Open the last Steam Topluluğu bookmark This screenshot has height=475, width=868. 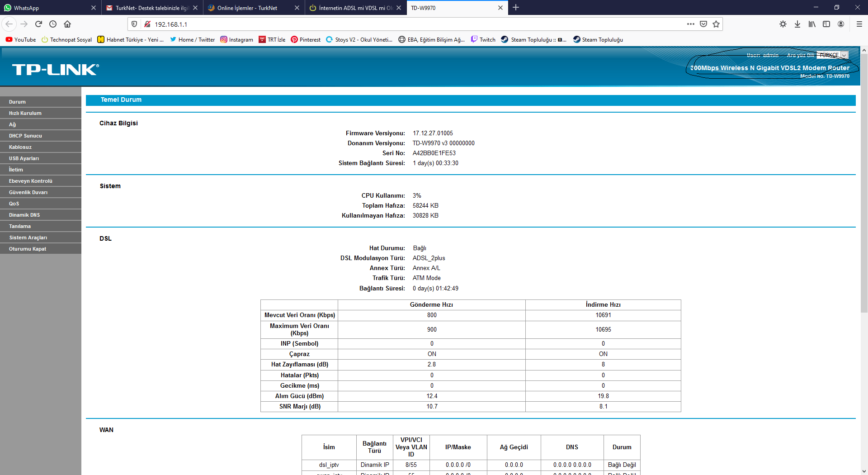tap(598, 39)
